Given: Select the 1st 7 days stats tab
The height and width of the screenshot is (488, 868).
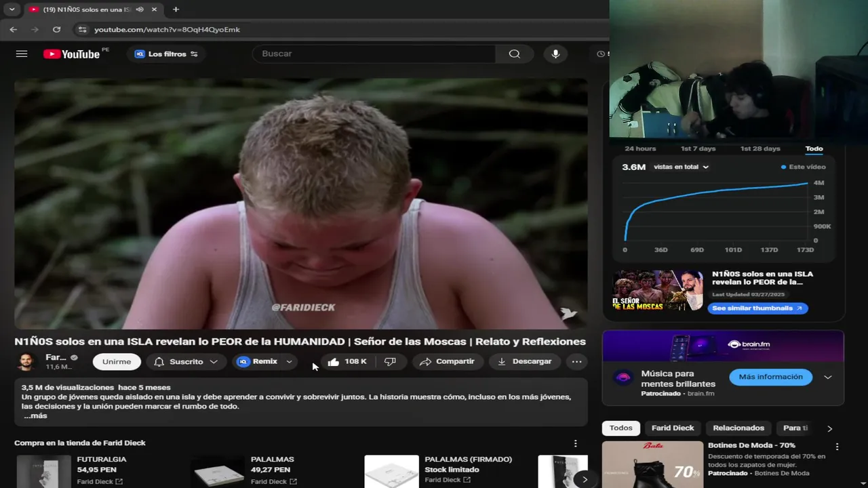Looking at the screenshot, I should point(698,148).
